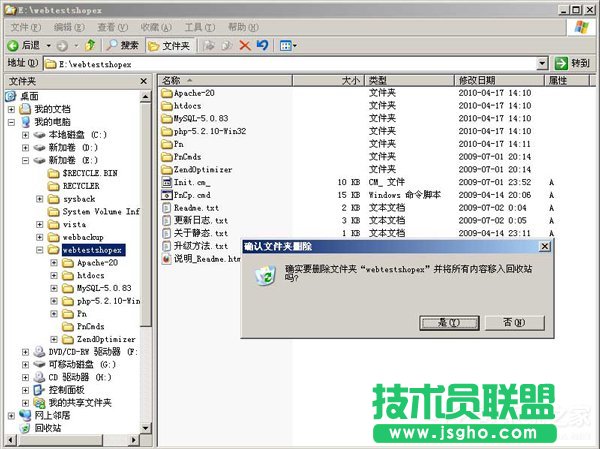Viewport: 600px width, 449px height.
Task: Select the PnCp.cmd script file
Action: click(x=186, y=195)
